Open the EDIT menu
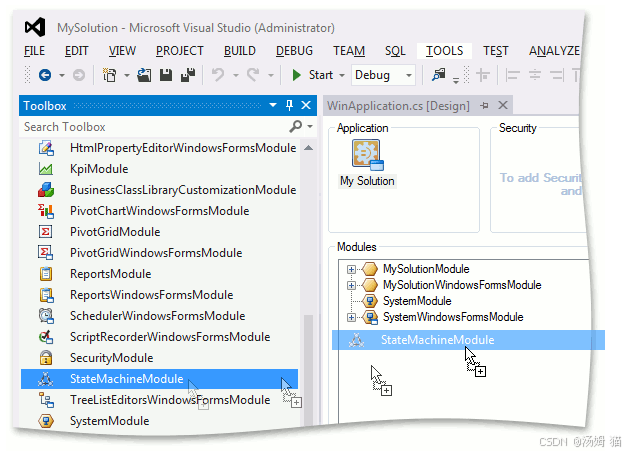Image resolution: width=627 pixels, height=453 pixels. click(x=76, y=51)
